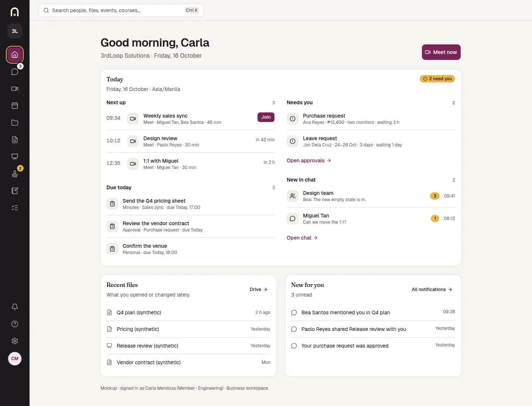Open chat icon with the 3 badge
532x406 pixels.
(x=15, y=72)
